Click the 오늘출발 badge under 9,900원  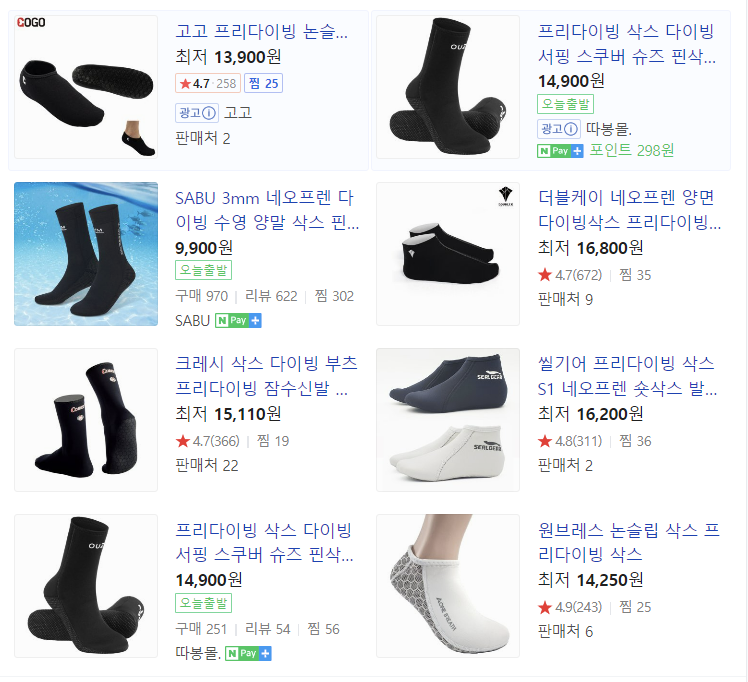click(x=203, y=270)
